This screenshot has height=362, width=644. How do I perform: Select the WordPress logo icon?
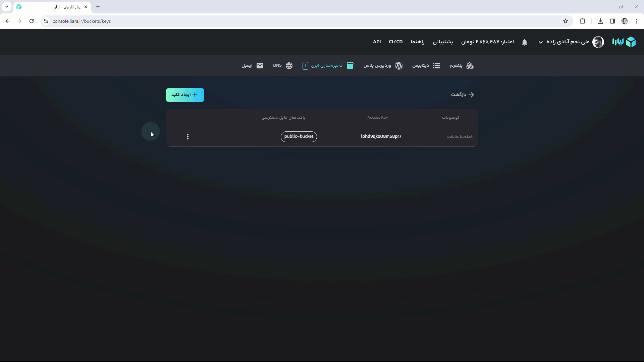[399, 66]
